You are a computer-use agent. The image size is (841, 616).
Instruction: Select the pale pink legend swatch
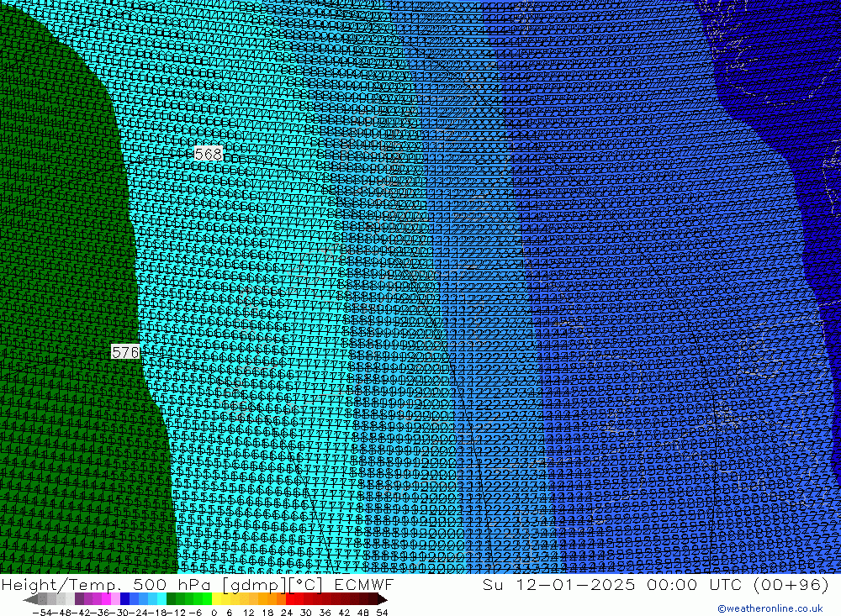pos(115,600)
